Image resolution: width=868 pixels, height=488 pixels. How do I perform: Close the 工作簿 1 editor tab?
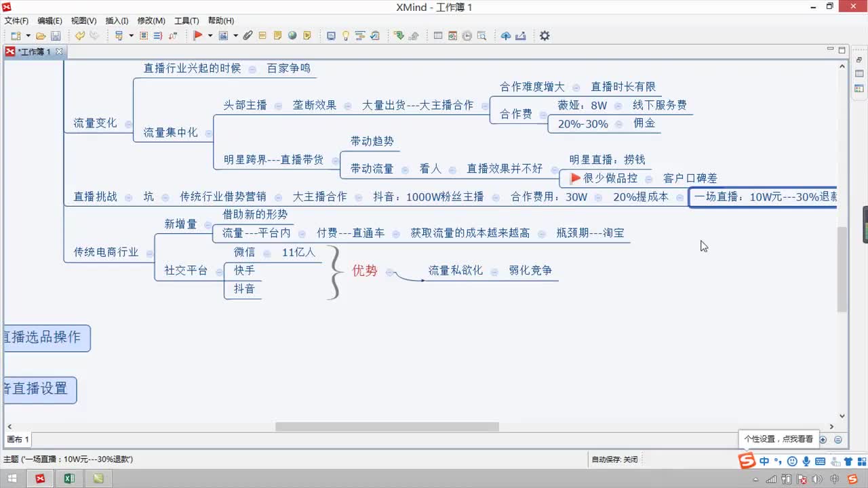point(59,52)
